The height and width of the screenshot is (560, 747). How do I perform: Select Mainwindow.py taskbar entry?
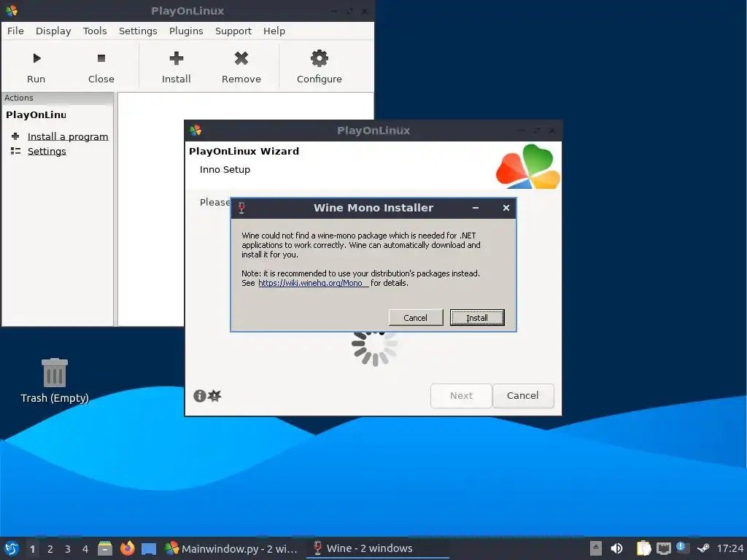[x=231, y=548]
